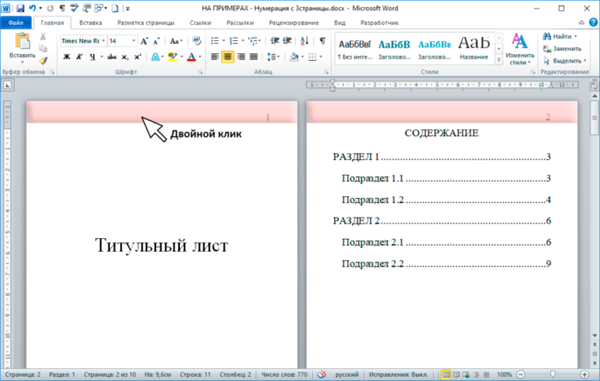Copy selection with the Copy icon
This screenshot has width=600, height=381.
(43, 48)
